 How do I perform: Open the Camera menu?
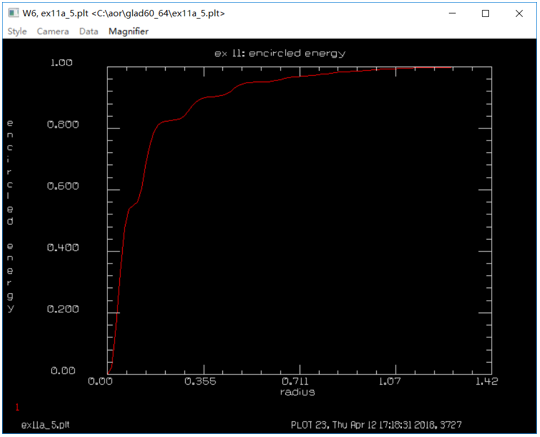point(53,31)
